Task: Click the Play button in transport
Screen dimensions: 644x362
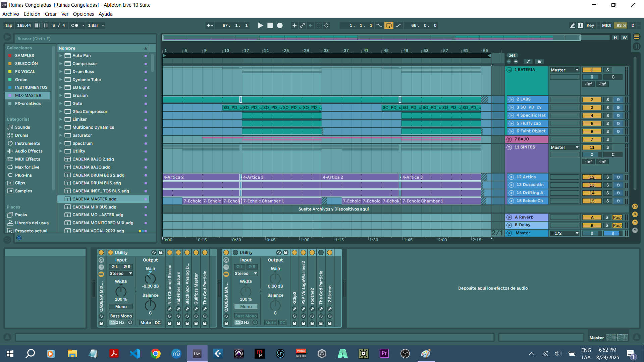Action: pyautogui.click(x=260, y=25)
